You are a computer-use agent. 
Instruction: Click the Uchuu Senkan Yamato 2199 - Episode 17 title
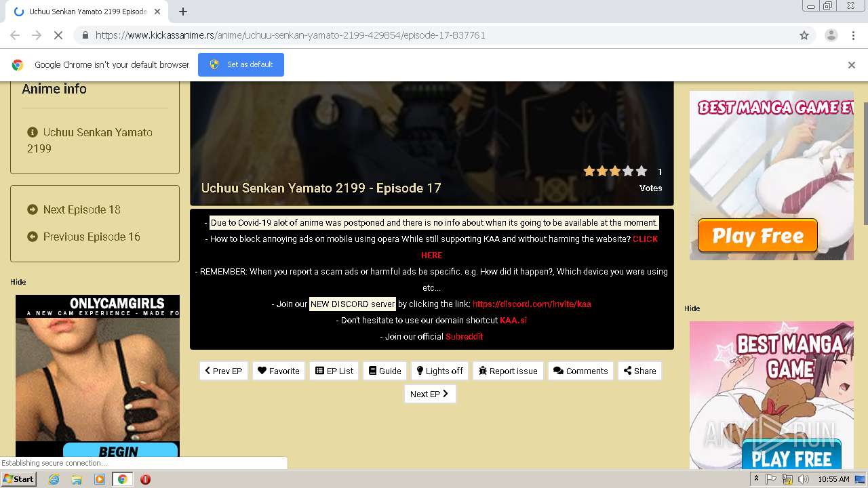321,188
